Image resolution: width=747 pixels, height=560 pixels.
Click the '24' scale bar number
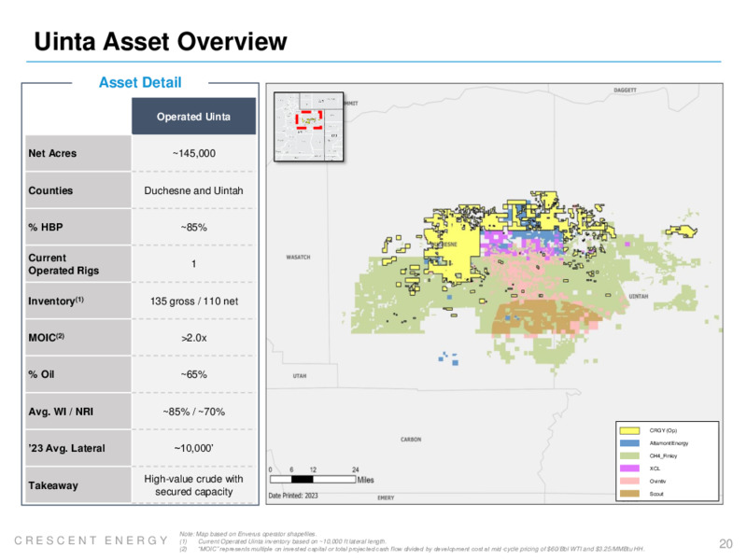[x=356, y=469]
